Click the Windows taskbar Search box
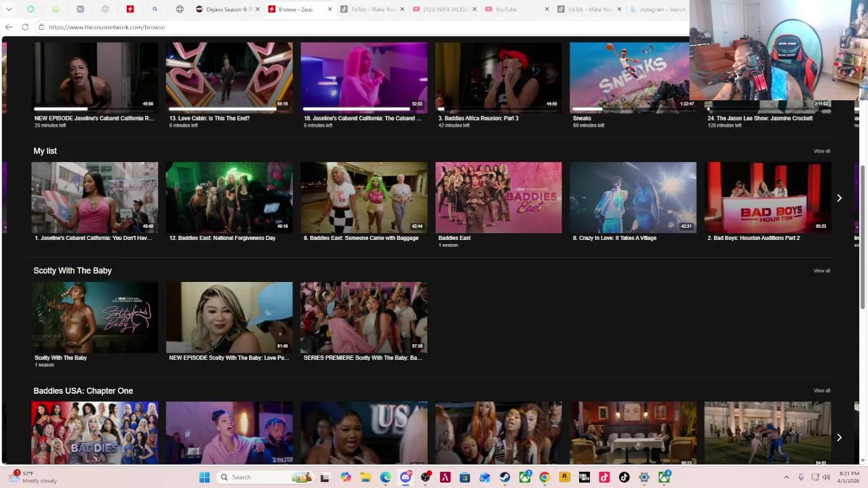This screenshot has width=868, height=488. pos(266,477)
